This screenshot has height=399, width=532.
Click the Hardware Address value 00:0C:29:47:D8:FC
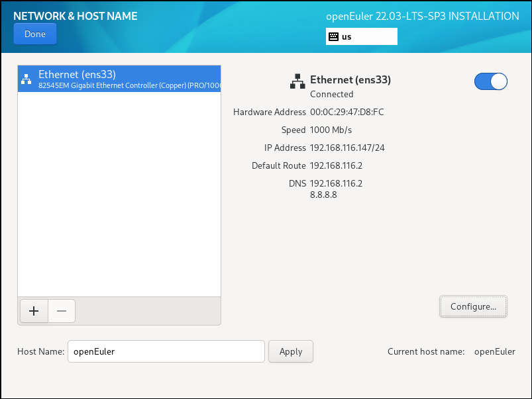[347, 112]
